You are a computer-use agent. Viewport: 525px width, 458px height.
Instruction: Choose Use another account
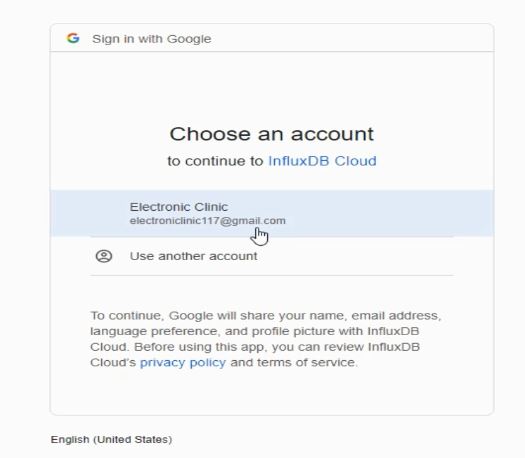(x=272, y=256)
